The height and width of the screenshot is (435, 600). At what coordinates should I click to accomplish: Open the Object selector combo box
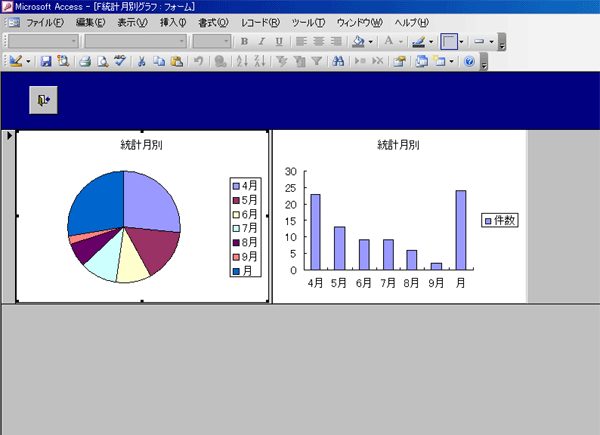click(43, 41)
